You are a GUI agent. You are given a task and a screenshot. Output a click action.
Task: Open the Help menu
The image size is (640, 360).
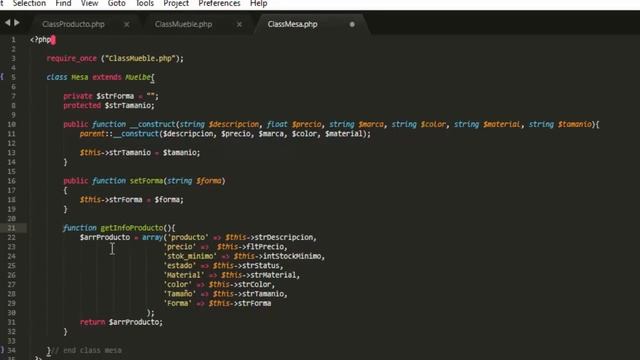pyautogui.click(x=258, y=4)
